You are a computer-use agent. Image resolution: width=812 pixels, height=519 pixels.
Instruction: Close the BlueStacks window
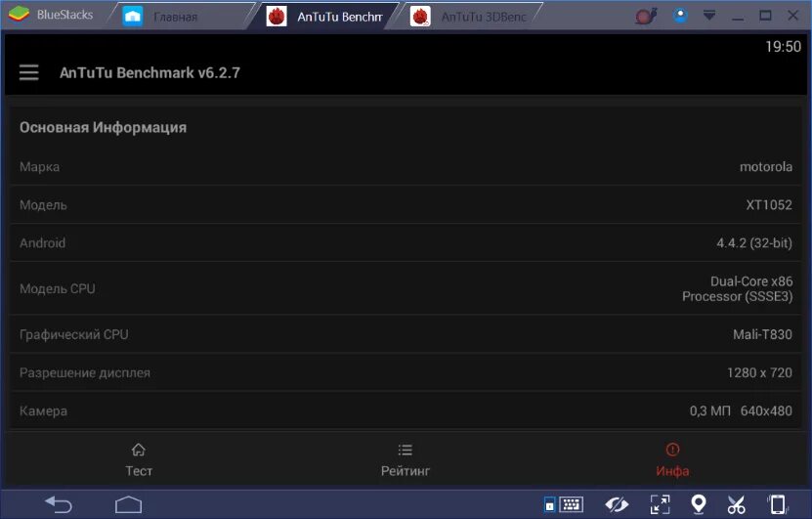[792, 16]
